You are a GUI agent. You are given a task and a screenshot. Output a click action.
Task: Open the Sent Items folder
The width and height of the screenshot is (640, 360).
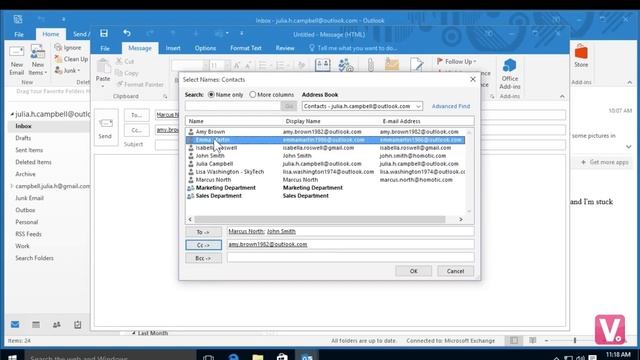coord(29,150)
